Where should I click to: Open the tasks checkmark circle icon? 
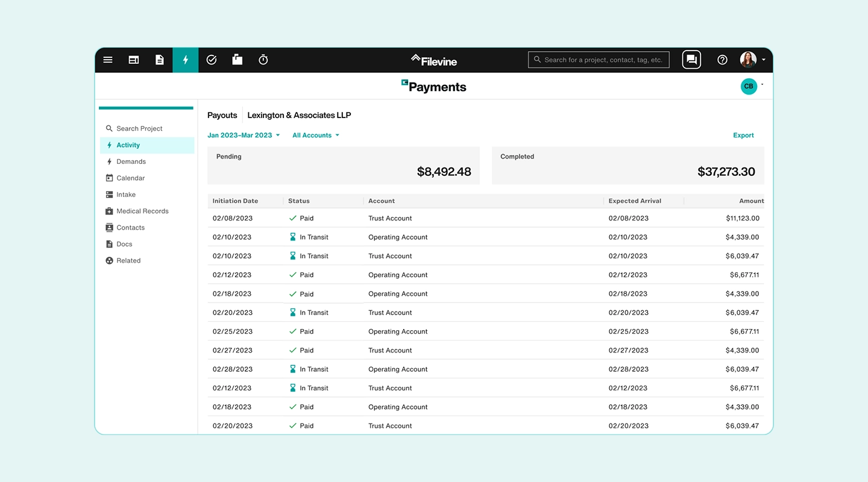(x=212, y=60)
